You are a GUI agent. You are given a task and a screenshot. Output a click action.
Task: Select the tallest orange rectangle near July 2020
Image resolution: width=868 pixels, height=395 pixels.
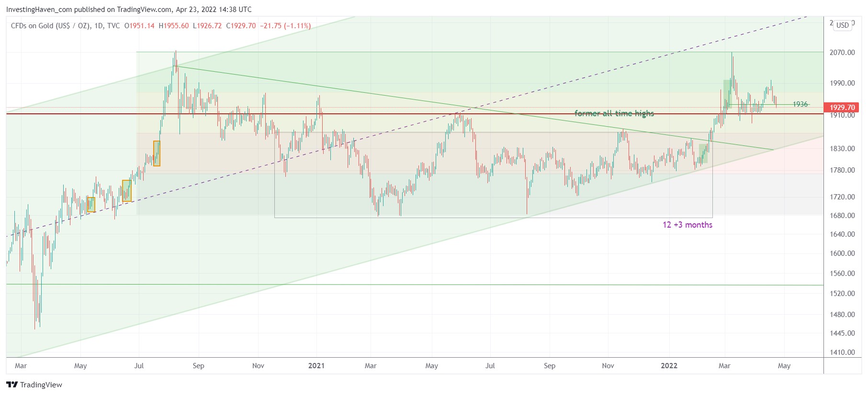coord(157,154)
